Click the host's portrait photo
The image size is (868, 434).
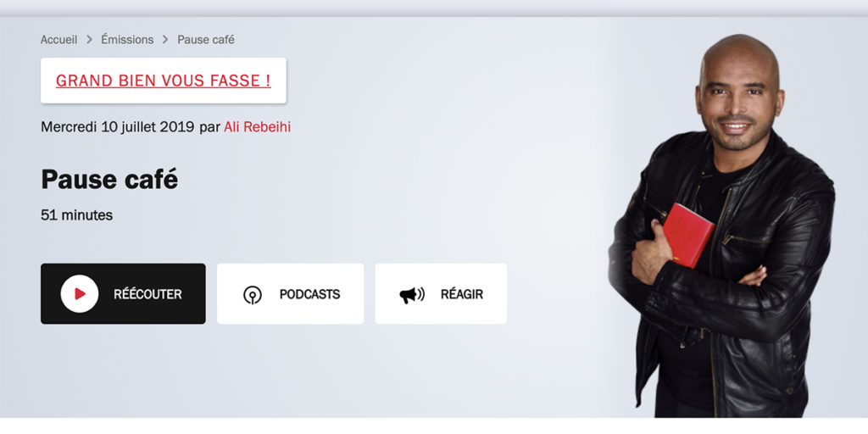(x=721, y=225)
